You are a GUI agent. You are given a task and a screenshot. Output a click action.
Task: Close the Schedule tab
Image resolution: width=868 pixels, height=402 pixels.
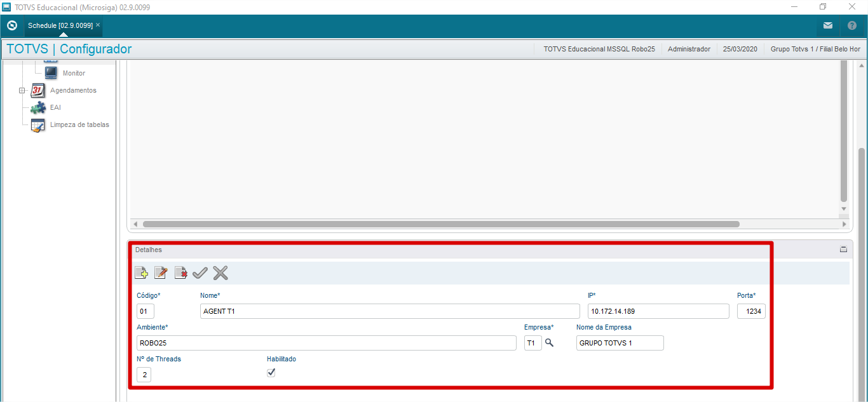point(98,25)
